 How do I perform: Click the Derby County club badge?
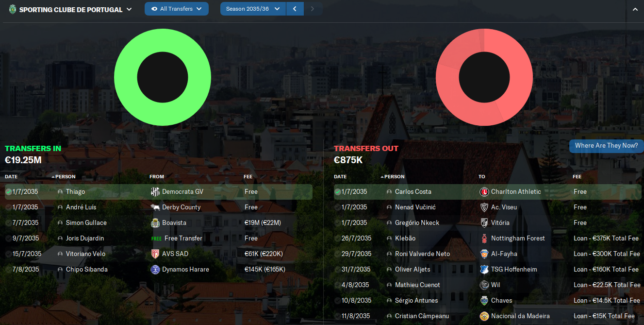[155, 207]
